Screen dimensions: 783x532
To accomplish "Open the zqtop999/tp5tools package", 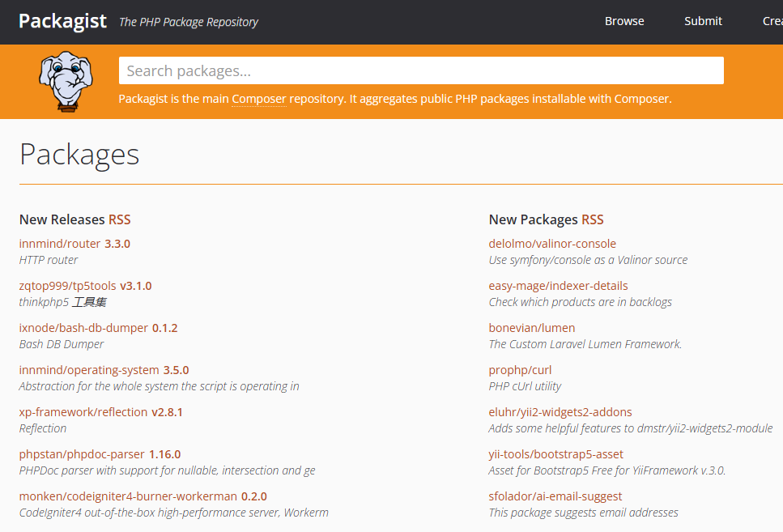I will coord(67,286).
